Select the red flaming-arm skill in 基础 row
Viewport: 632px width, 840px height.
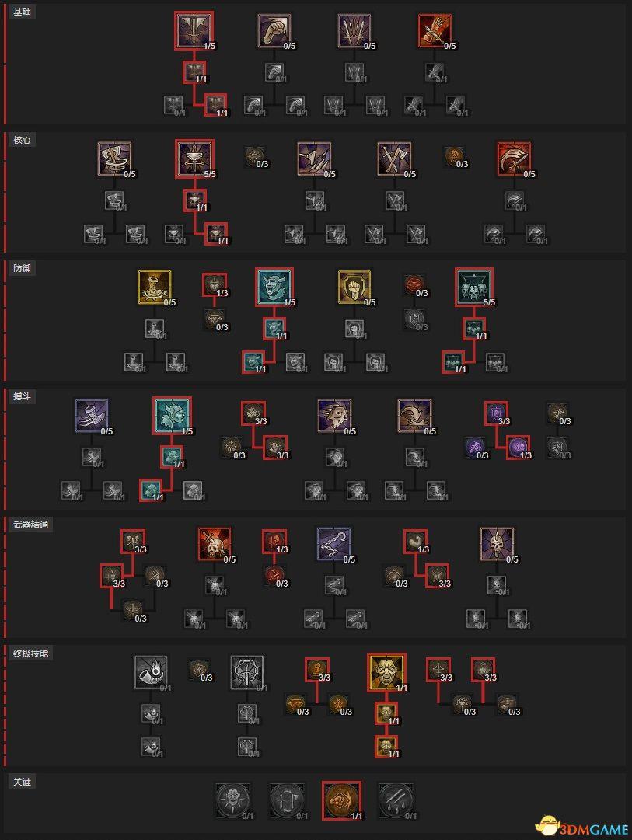[435, 31]
